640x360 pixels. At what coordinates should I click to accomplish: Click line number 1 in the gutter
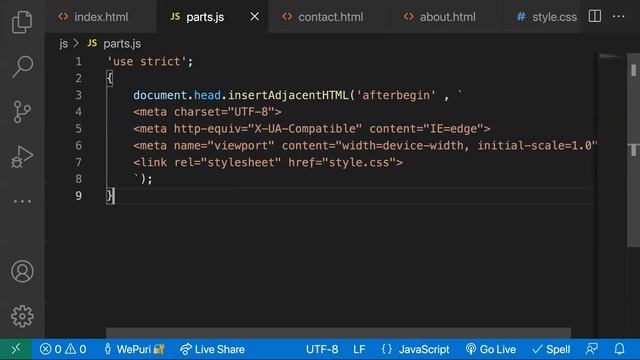(x=78, y=62)
